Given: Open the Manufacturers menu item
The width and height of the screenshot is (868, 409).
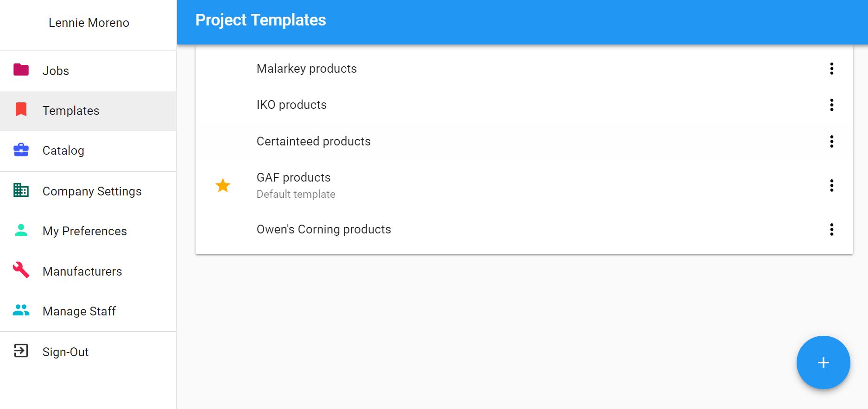Looking at the screenshot, I should coord(82,271).
